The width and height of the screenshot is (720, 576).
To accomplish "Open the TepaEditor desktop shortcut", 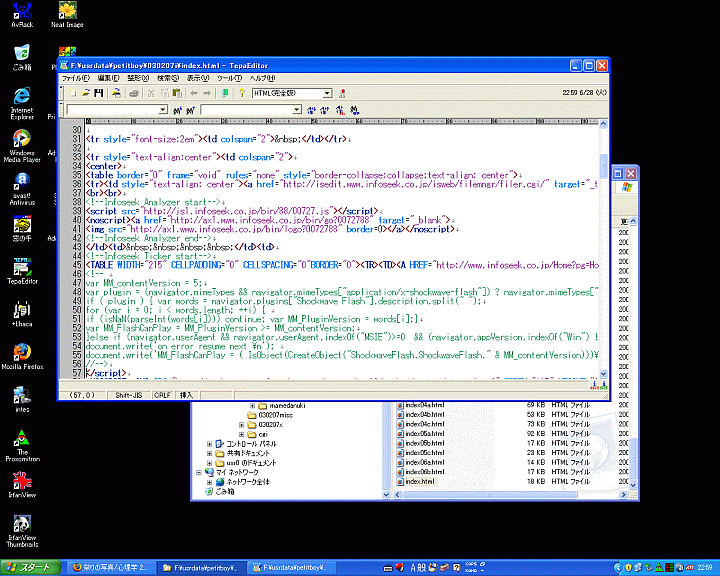I will (22, 270).
